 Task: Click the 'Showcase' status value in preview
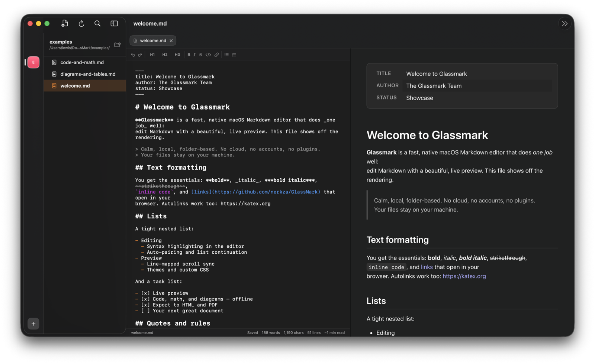click(x=419, y=98)
